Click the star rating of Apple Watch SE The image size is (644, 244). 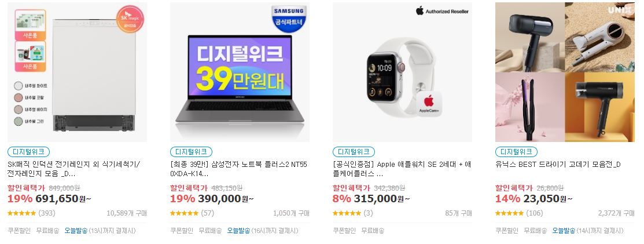point(347,213)
